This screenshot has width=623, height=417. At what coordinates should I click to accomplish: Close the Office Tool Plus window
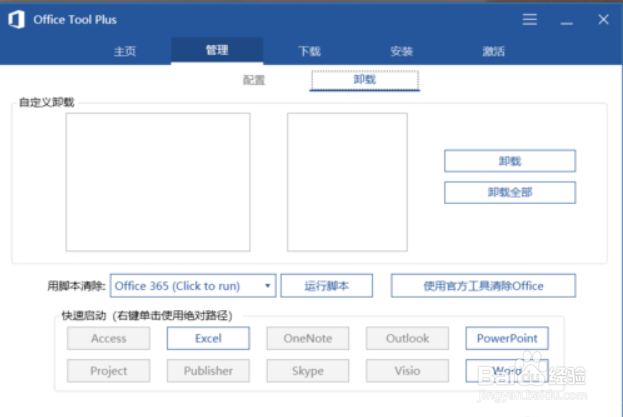point(603,19)
